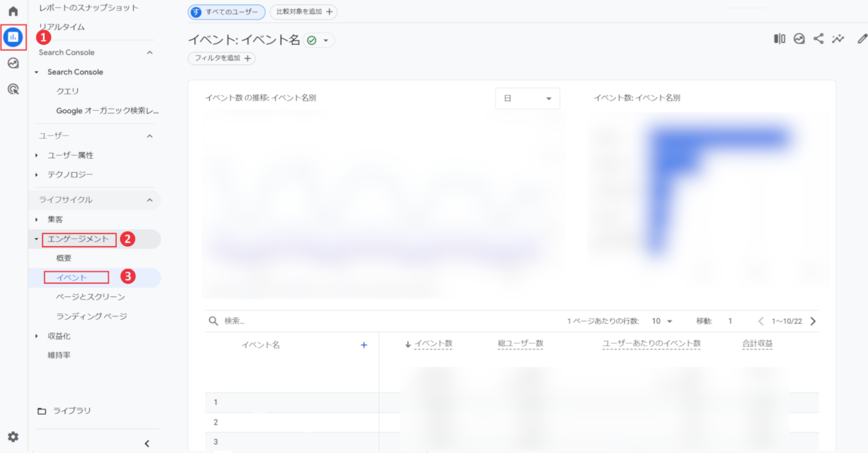Image resolution: width=868 pixels, height=453 pixels.
Task: Collapse the エンゲージメント tree item
Action: pos(36,239)
